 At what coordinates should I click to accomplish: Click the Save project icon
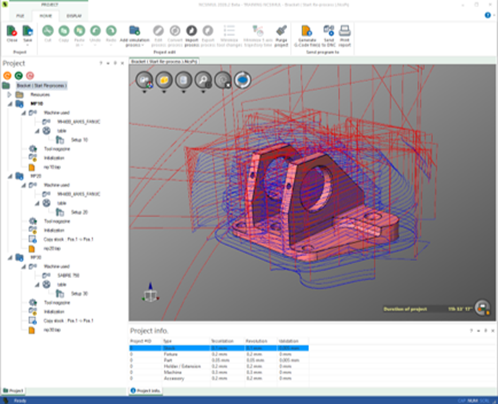coord(28,31)
